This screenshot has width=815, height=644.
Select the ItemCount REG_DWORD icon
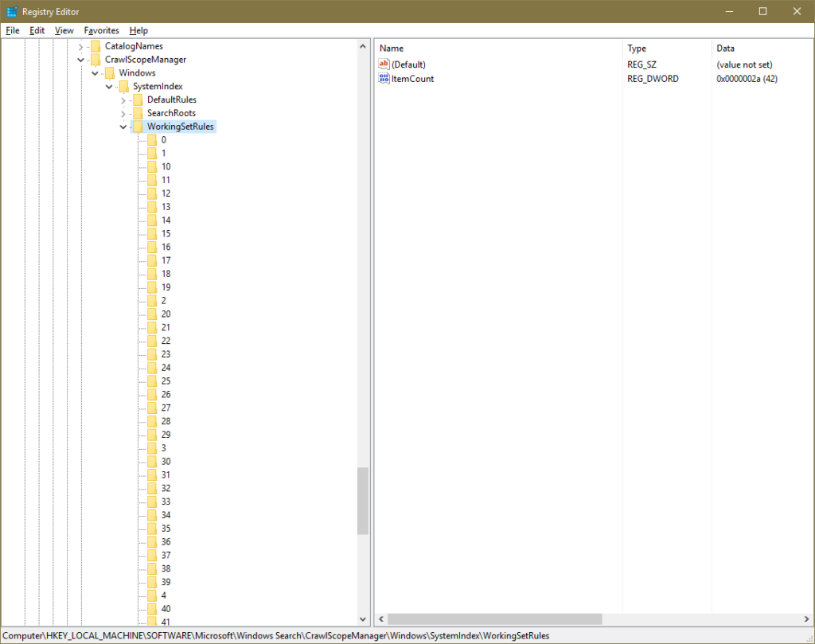coord(382,78)
